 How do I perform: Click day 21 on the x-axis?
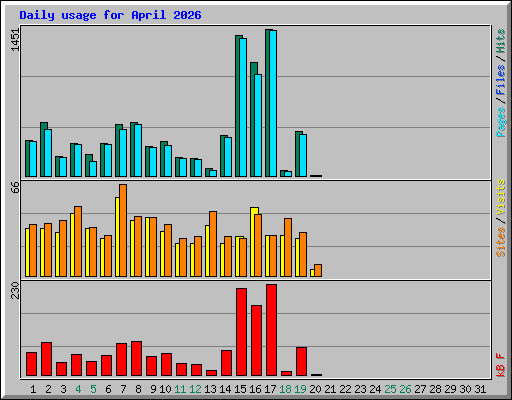click(330, 389)
